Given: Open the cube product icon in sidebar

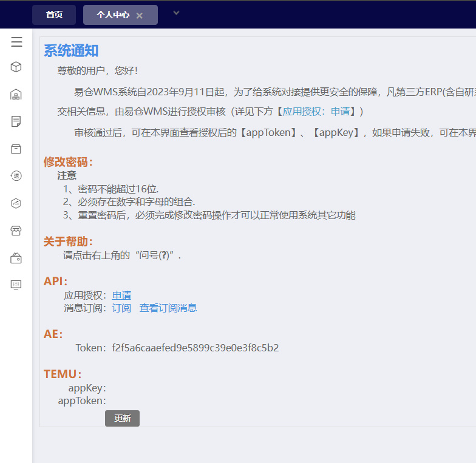Looking at the screenshot, I should (16, 67).
